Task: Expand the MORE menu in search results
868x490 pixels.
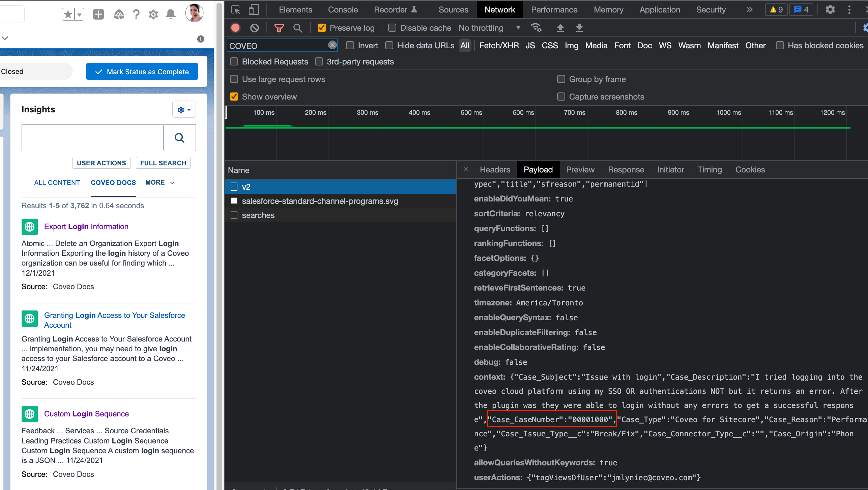Action: 159,182
